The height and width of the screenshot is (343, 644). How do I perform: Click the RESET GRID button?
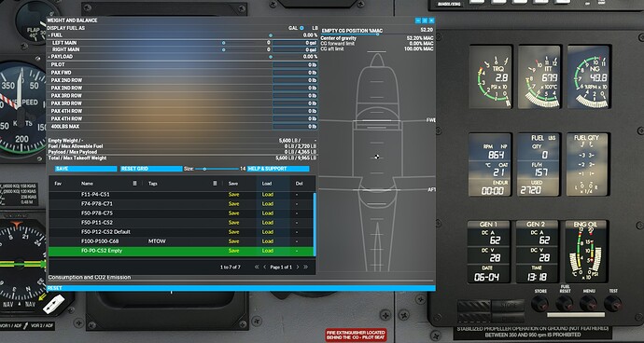(x=151, y=169)
